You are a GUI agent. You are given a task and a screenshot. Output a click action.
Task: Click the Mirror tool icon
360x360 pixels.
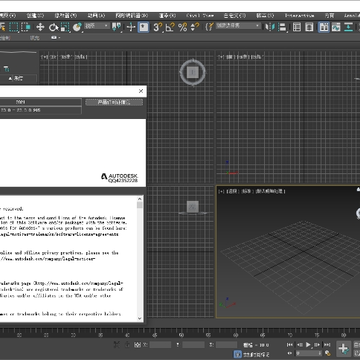[269, 27]
